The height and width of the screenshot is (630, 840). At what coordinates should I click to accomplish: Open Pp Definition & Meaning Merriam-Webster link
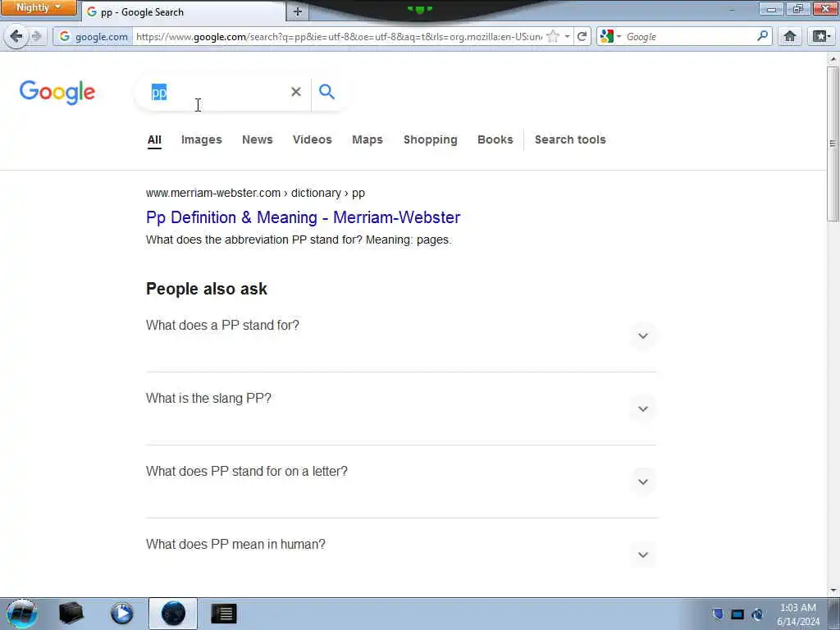point(304,217)
